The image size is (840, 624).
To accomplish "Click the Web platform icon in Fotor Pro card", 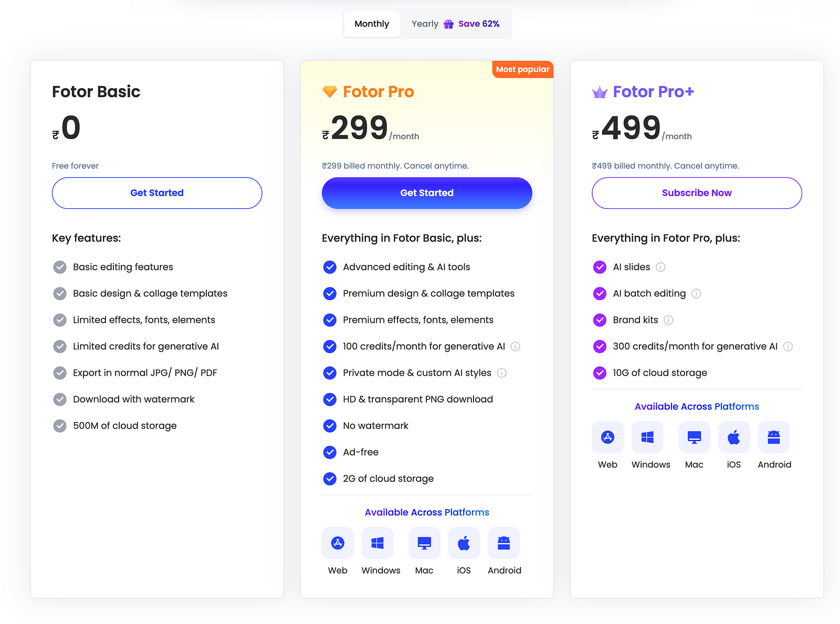I will [x=338, y=543].
